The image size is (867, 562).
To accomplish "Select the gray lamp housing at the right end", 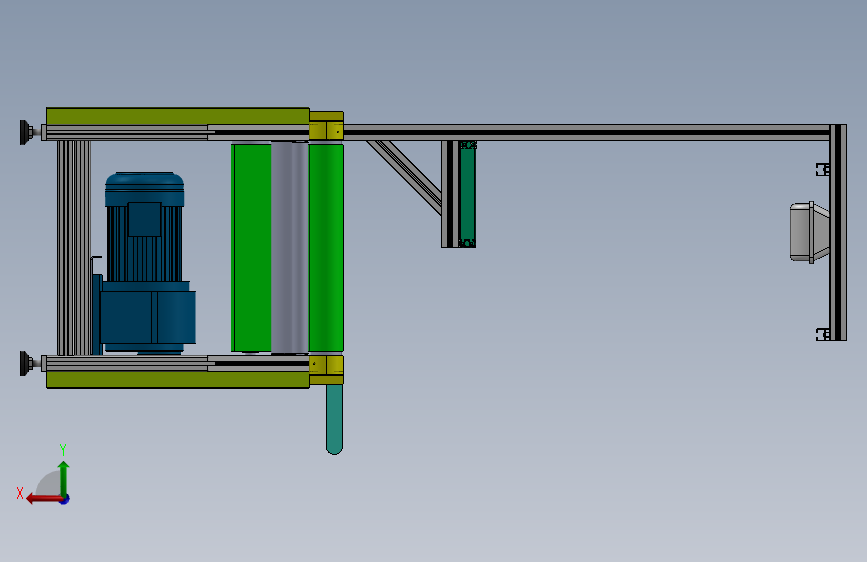I will 809,232.
